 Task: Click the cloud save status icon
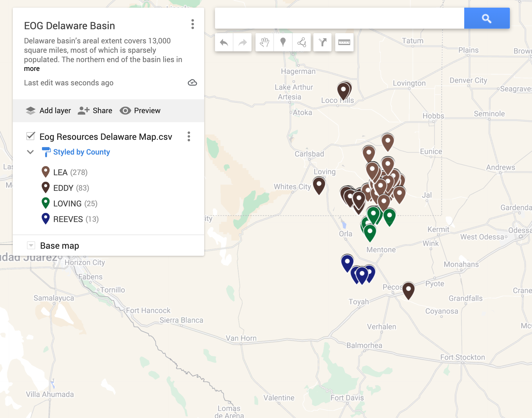tap(192, 83)
